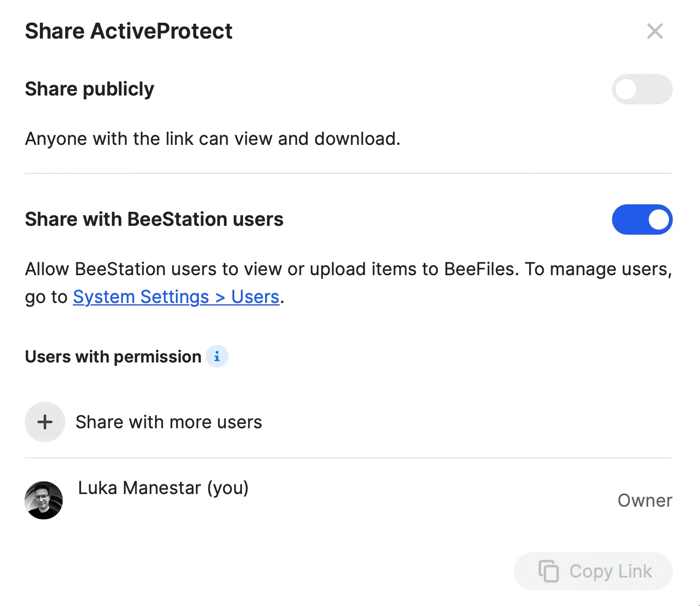
Task: Select the Share with more users text
Action: pos(169,422)
